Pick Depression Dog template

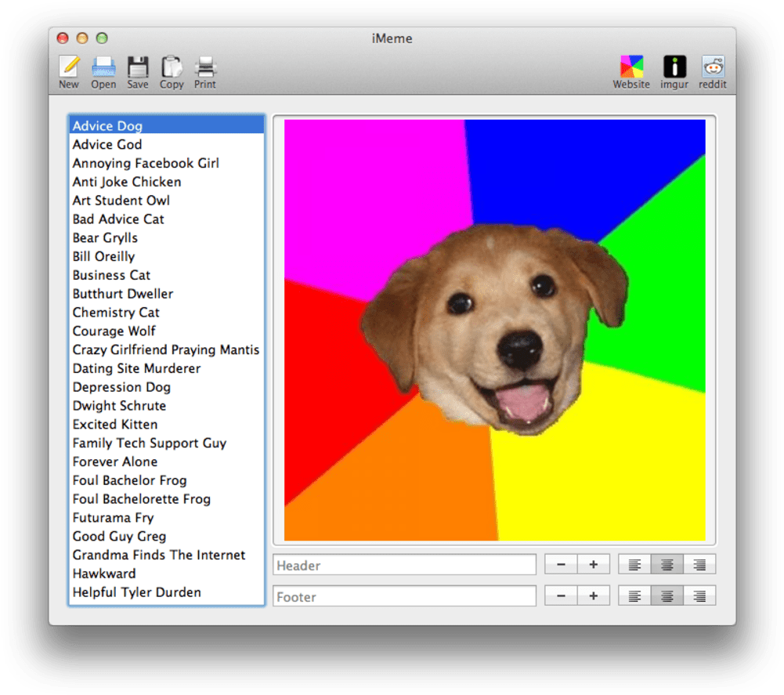(x=167, y=387)
